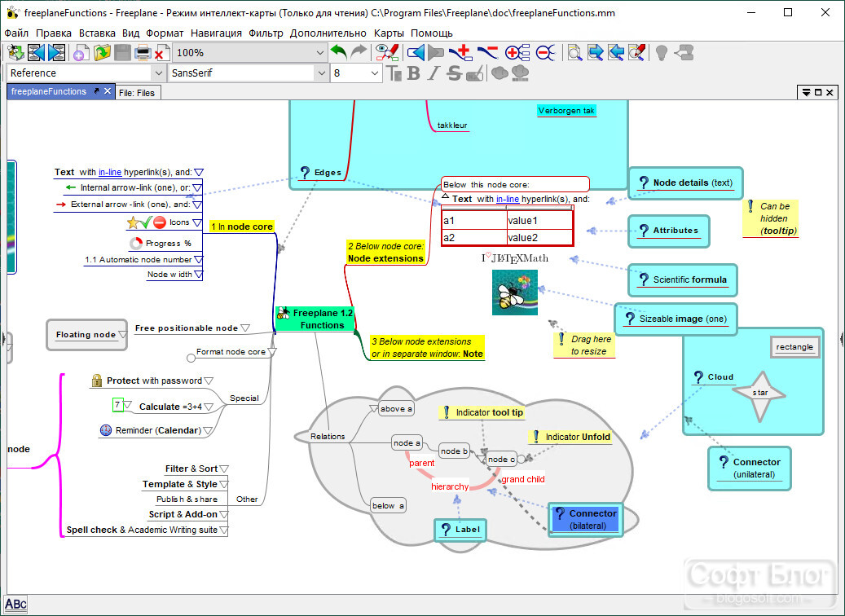Toggle Italic text formatting
The width and height of the screenshot is (845, 616).
click(434, 73)
